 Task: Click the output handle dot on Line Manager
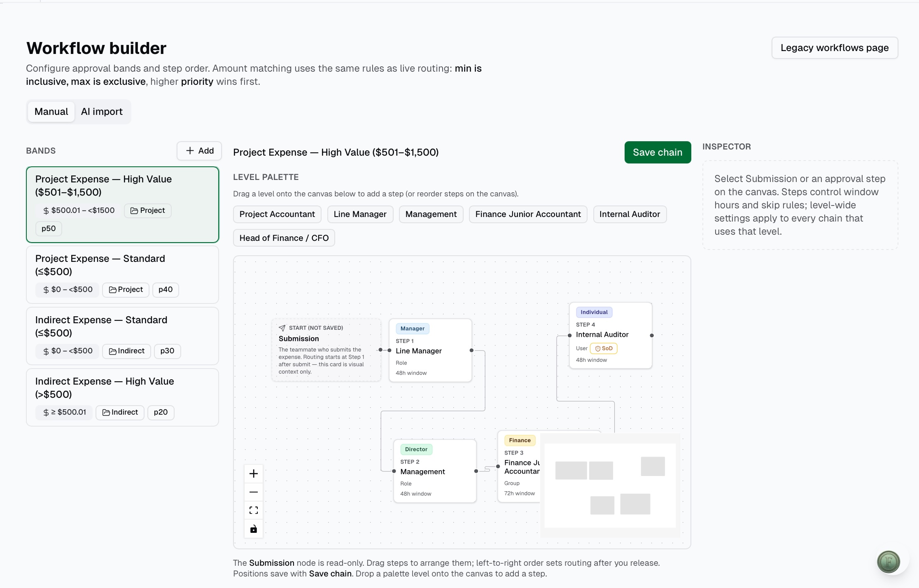[x=471, y=350]
